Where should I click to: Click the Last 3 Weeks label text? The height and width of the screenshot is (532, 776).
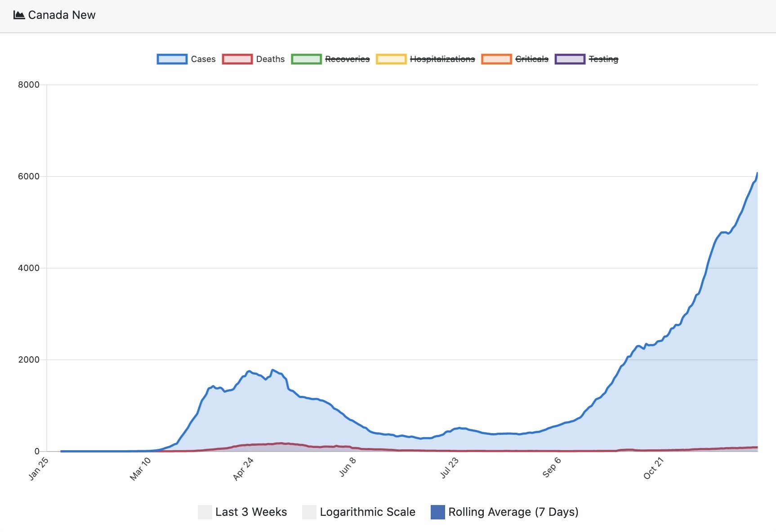click(x=251, y=512)
